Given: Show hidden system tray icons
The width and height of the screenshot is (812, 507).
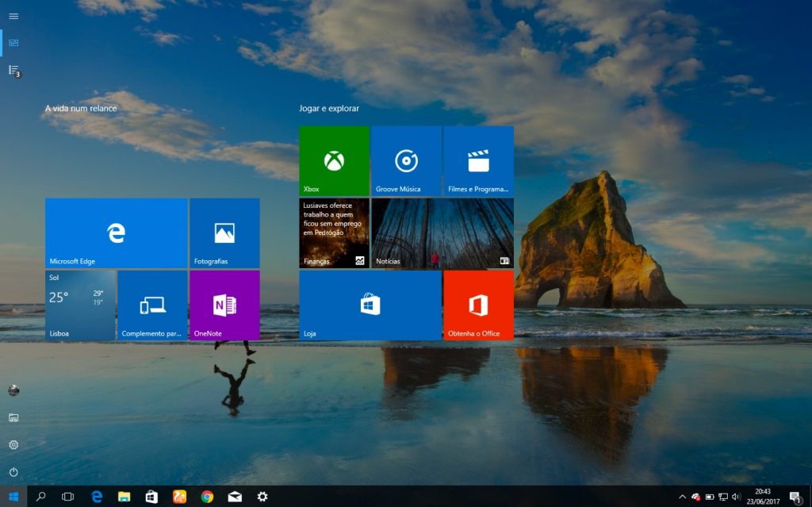Looking at the screenshot, I should [683, 497].
